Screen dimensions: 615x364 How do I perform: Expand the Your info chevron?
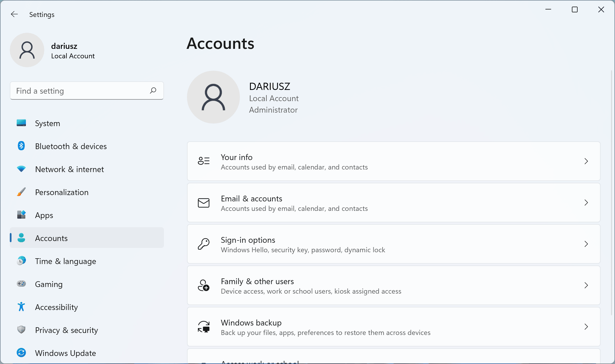[x=586, y=161]
